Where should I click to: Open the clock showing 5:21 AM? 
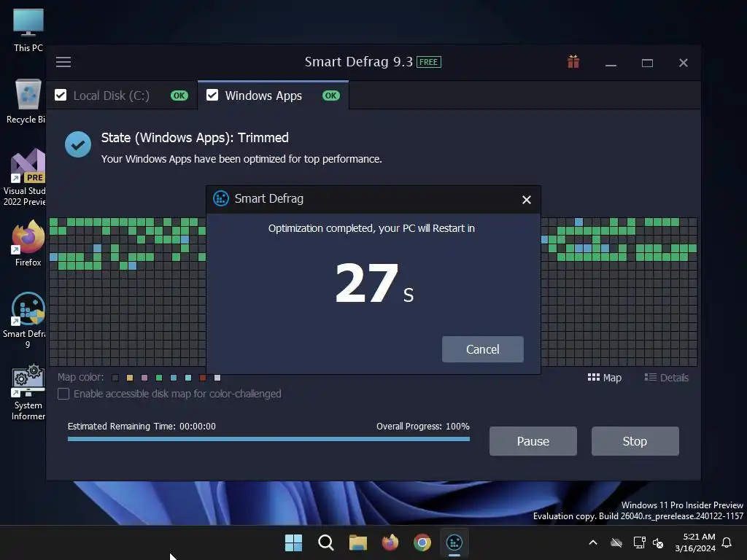pyautogui.click(x=695, y=542)
